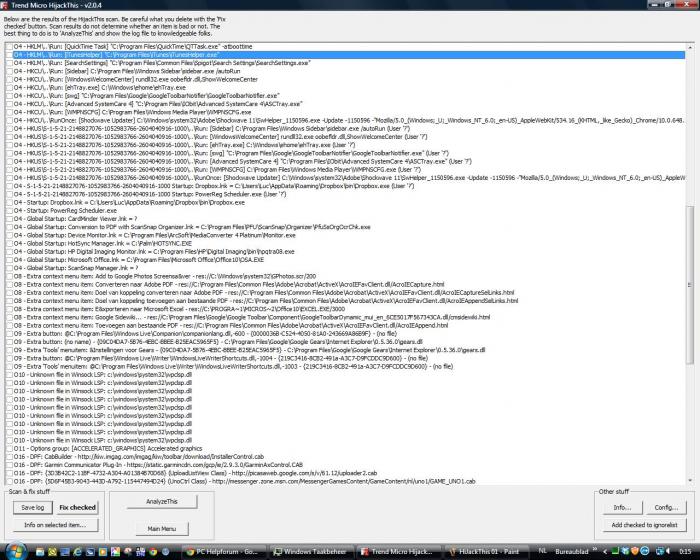700x560 pixels.
Task: Switch to PC Helpforum Chrome taskbar window
Action: pyautogui.click(x=225, y=552)
